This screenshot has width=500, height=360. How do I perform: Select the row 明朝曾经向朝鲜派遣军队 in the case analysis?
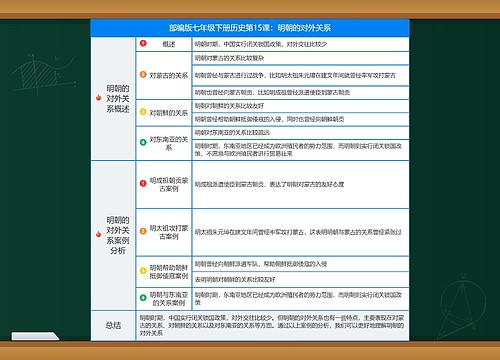pos(301,264)
